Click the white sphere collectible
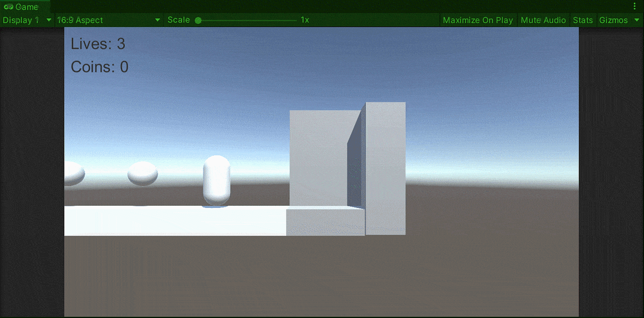 [142, 173]
